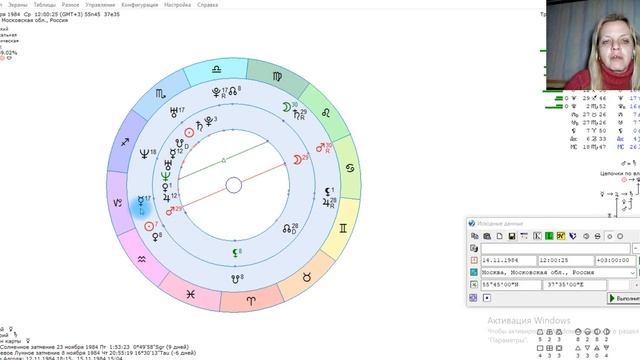Screen dimensions: 640x360
Task: Click the Солнечное затмение 23 ноября 1984 line
Action: pos(94,347)
